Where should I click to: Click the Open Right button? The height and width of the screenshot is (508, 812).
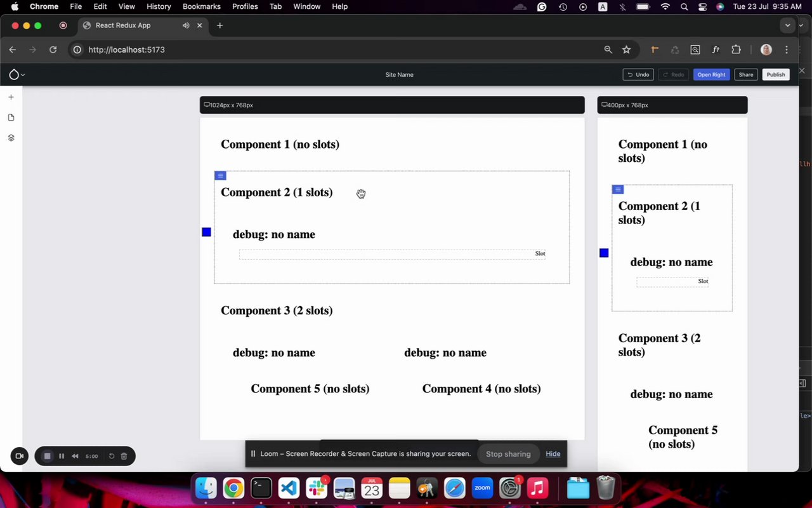tap(711, 75)
